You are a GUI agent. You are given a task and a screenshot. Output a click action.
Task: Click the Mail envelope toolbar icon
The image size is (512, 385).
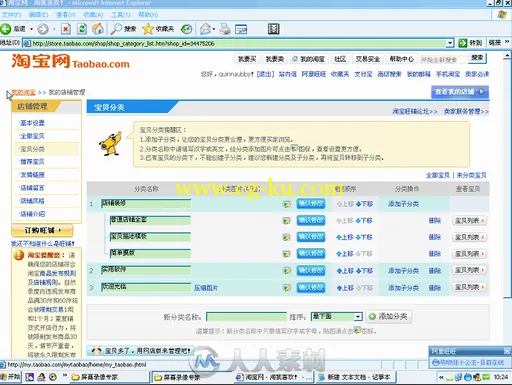[x=205, y=29]
